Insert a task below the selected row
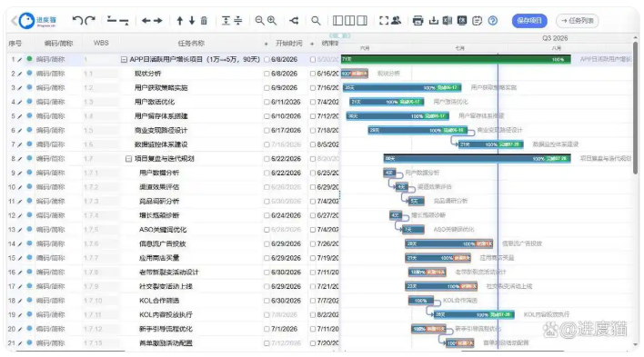 (x=124, y=21)
